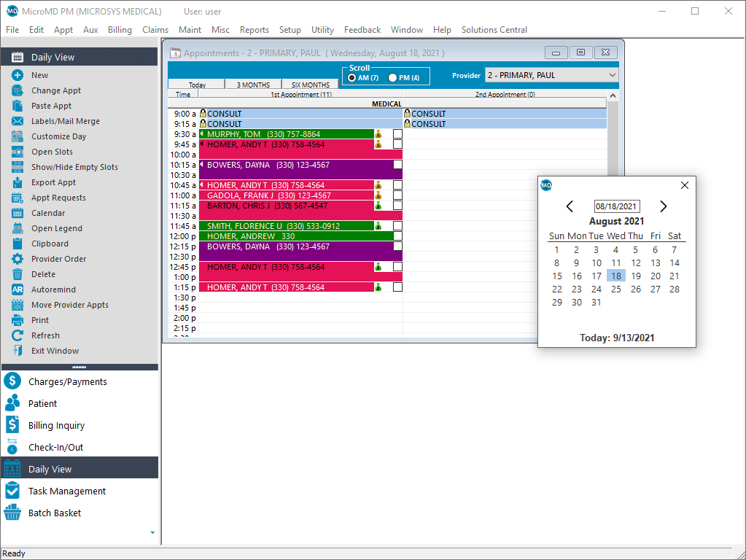Image resolution: width=746 pixels, height=560 pixels.
Task: Open the Claims menu
Action: (155, 29)
